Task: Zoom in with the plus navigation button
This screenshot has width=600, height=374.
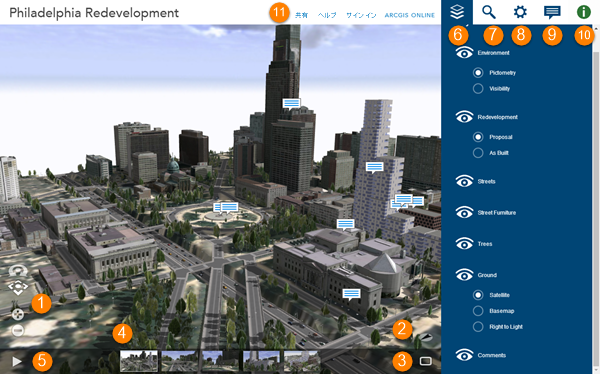Action: pos(18,314)
